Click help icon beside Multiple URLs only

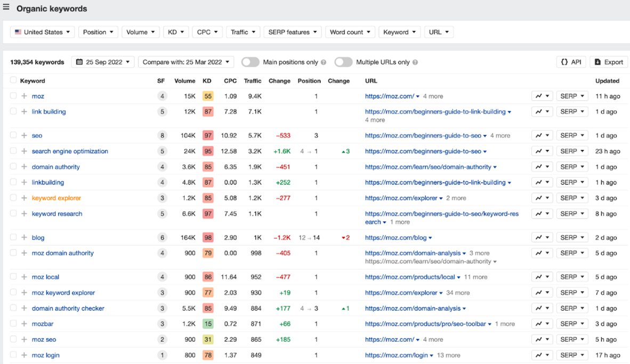pos(415,62)
